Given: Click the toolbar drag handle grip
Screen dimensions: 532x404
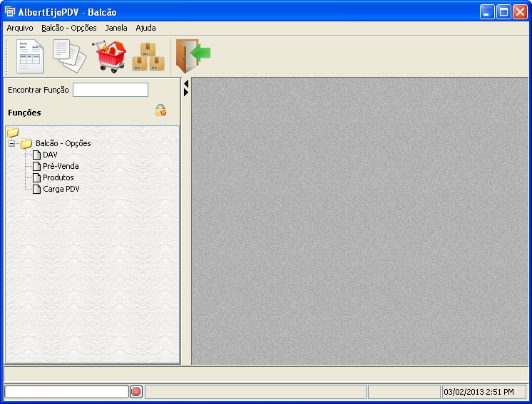Looking at the screenshot, I should [6, 56].
